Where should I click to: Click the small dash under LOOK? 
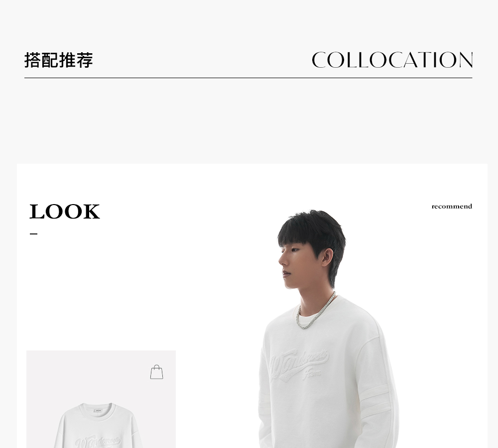pyautogui.click(x=34, y=233)
